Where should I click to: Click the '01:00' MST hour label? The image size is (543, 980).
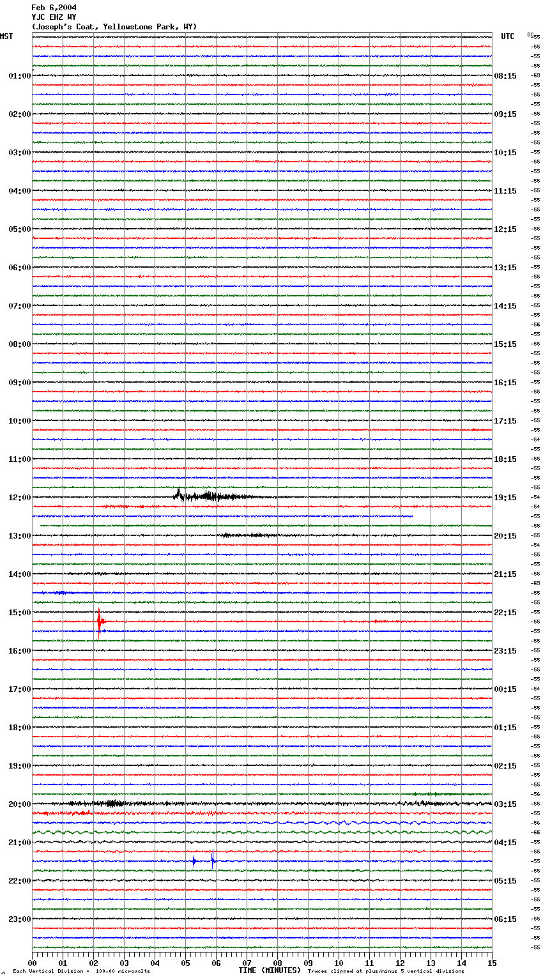19,76
